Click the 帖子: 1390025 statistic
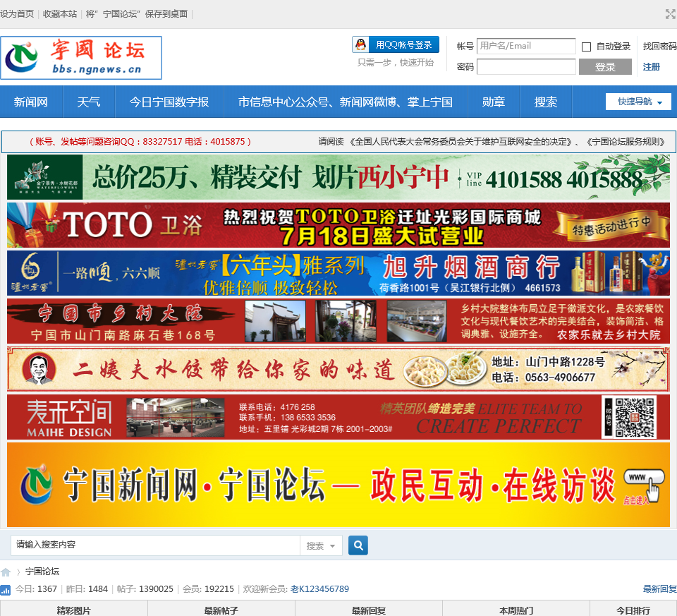The image size is (677, 616). [145, 589]
